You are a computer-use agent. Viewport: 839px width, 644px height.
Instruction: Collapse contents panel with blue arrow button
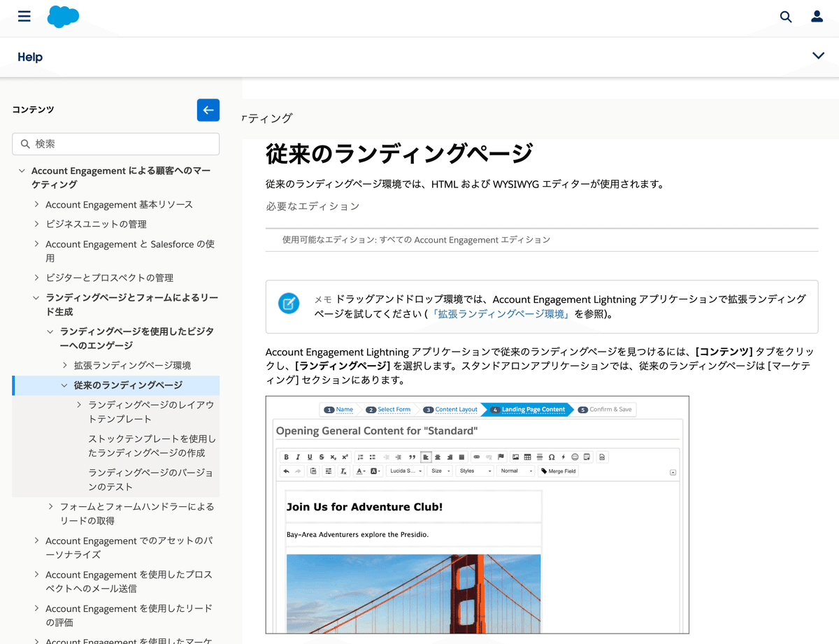pos(208,110)
